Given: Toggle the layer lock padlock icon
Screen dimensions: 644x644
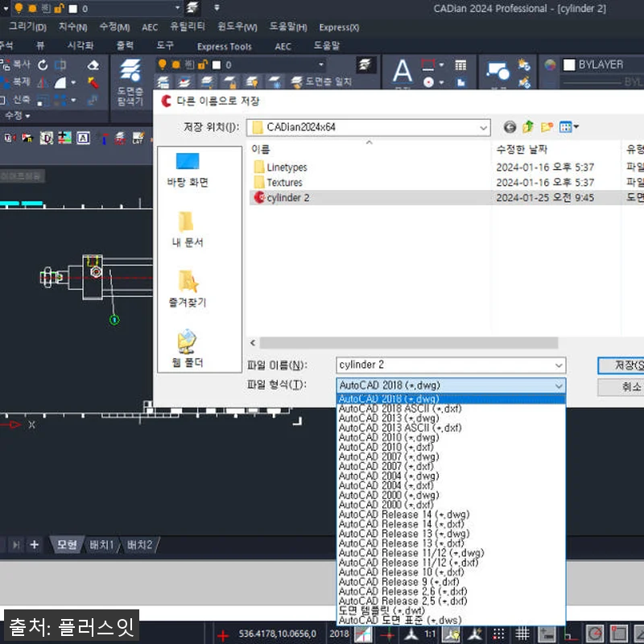Looking at the screenshot, I should [x=202, y=65].
